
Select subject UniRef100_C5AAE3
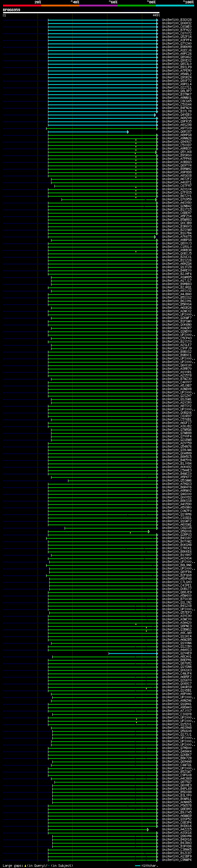(x=176, y=470)
